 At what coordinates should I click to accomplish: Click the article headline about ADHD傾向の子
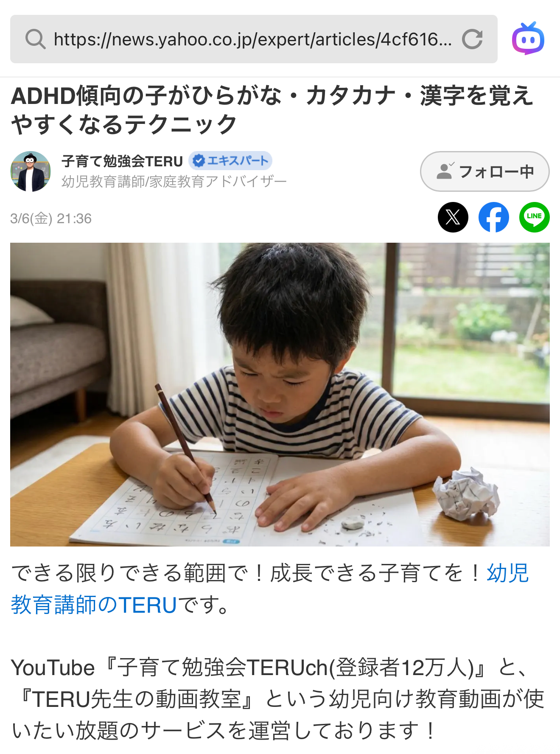pyautogui.click(x=272, y=110)
